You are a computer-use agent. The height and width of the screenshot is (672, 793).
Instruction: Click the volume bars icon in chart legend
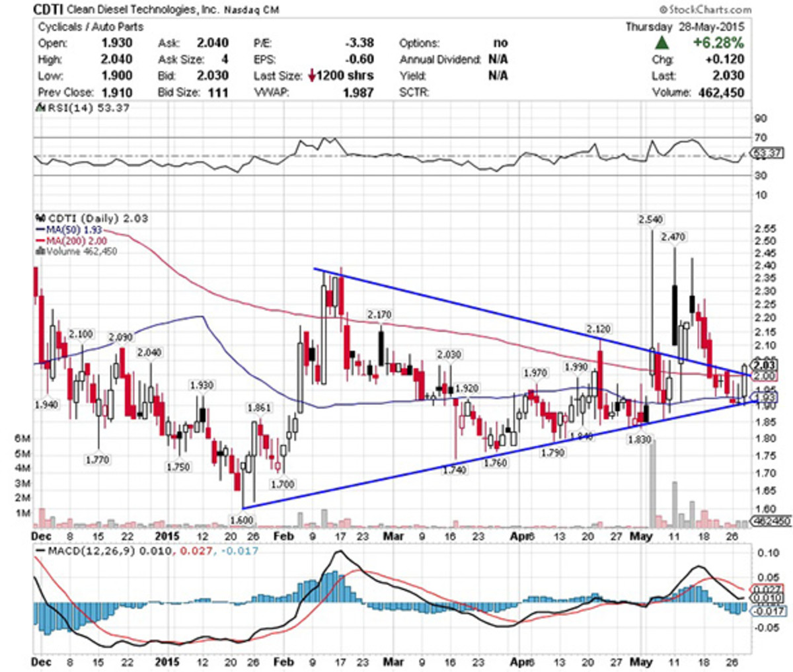point(40,251)
